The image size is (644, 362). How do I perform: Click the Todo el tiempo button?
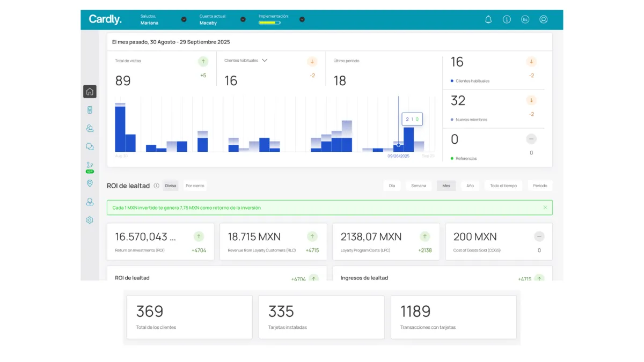point(503,186)
